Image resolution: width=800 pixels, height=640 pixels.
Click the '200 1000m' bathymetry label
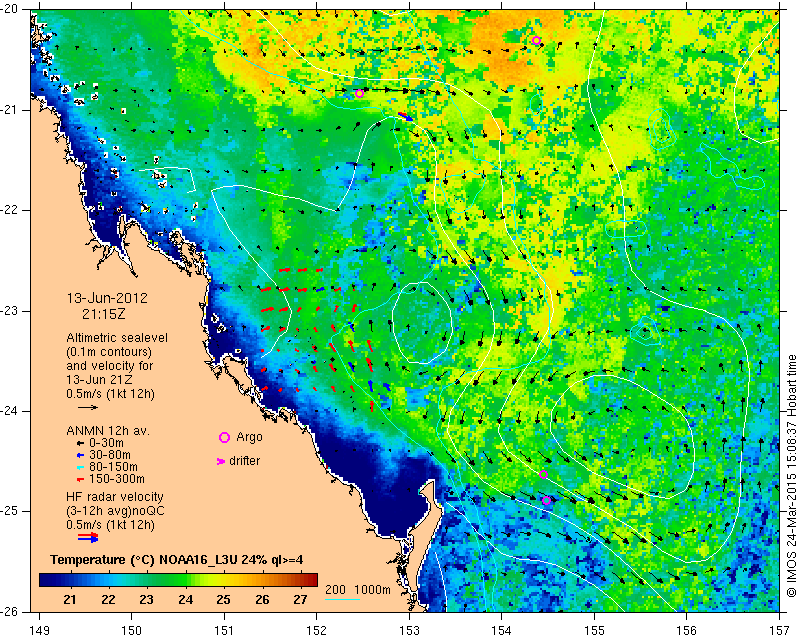pos(358,590)
